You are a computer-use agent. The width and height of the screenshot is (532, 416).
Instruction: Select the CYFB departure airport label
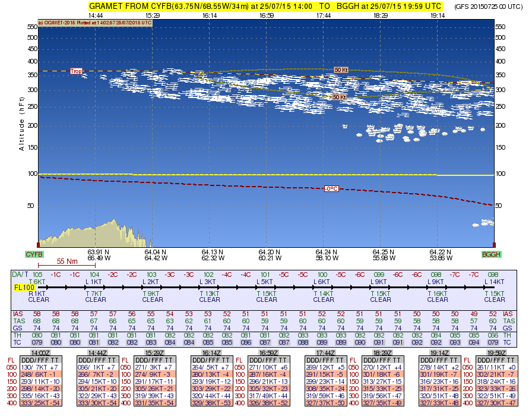pyautogui.click(x=34, y=254)
